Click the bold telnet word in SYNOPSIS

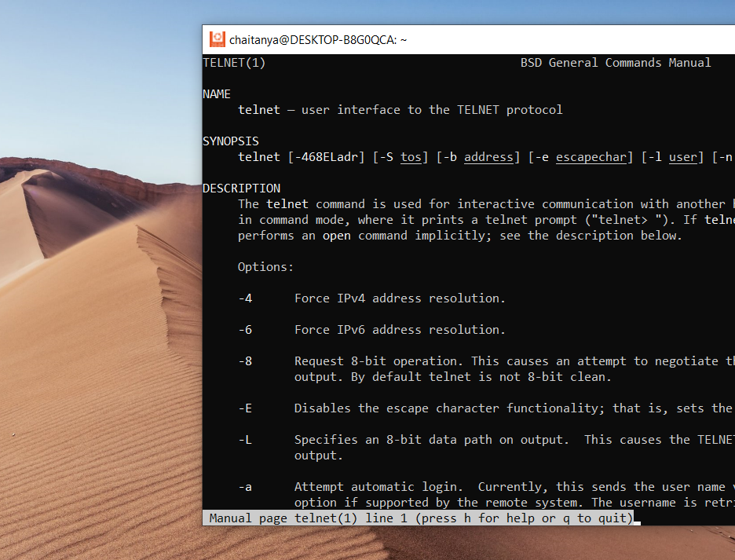click(x=258, y=156)
